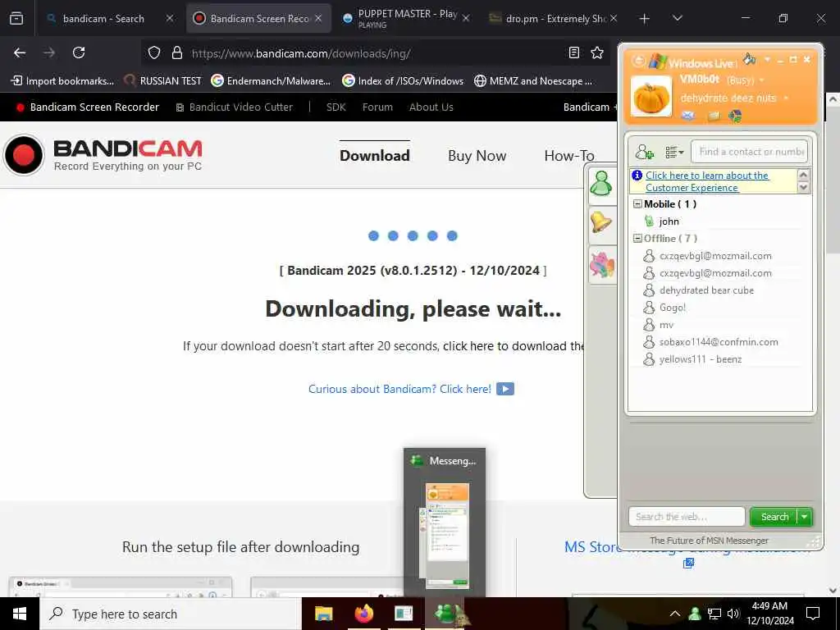Image resolution: width=840 pixels, height=630 pixels.
Task: Click the Customer Experience info link
Action: (x=706, y=181)
